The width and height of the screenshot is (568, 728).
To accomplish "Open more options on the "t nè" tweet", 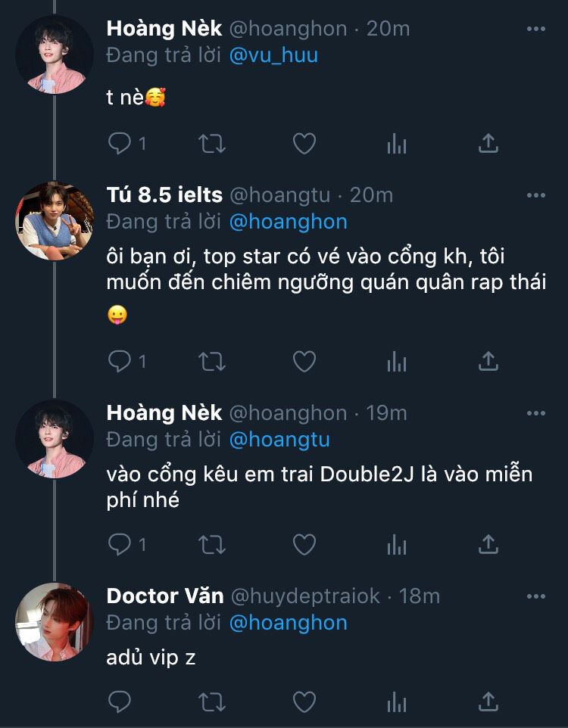I will [x=535, y=29].
